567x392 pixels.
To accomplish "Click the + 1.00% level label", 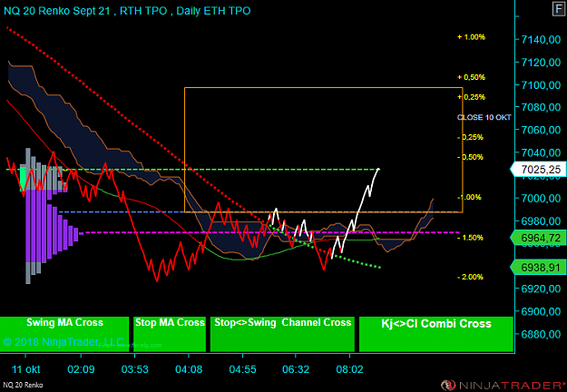I will pos(471,37).
